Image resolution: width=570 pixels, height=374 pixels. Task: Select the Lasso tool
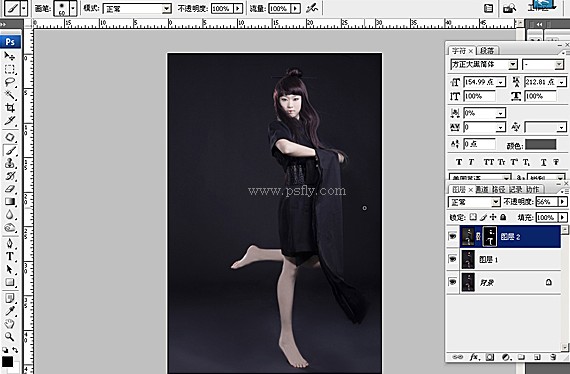pyautogui.click(x=10, y=83)
